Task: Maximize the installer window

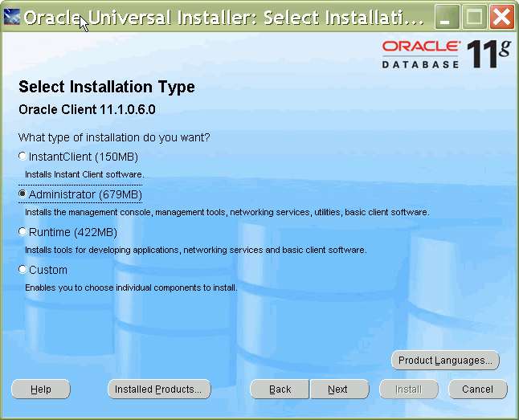Action: point(474,17)
